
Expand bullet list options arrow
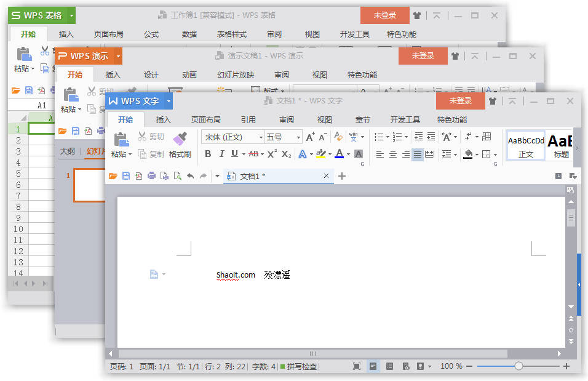tap(387, 137)
